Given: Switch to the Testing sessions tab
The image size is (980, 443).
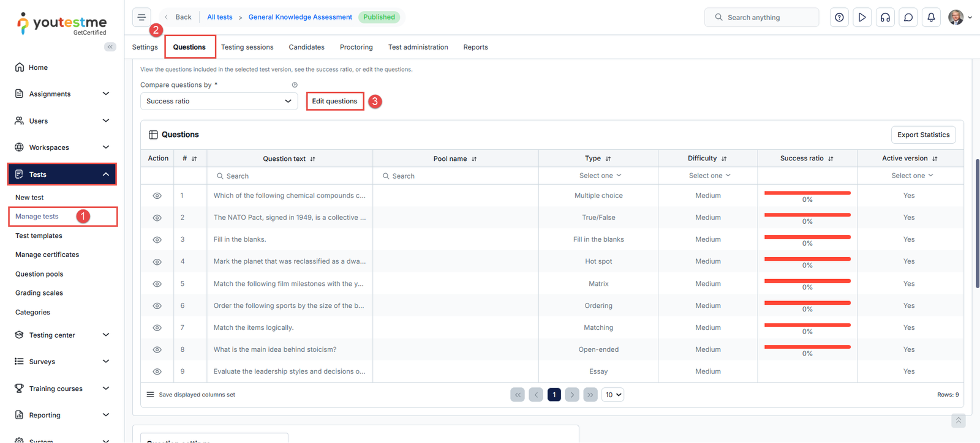Looking at the screenshot, I should (x=247, y=47).
